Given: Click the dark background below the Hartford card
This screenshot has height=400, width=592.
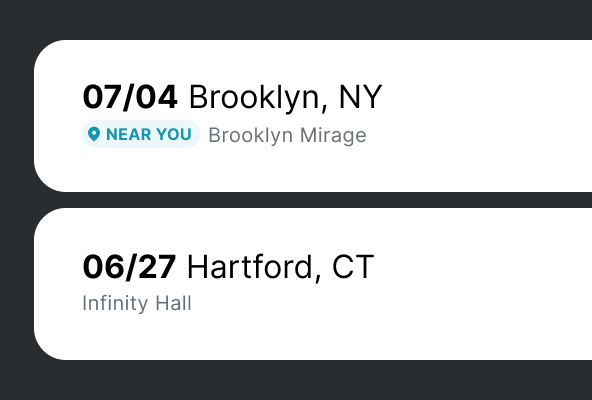Looking at the screenshot, I should 296,380.
